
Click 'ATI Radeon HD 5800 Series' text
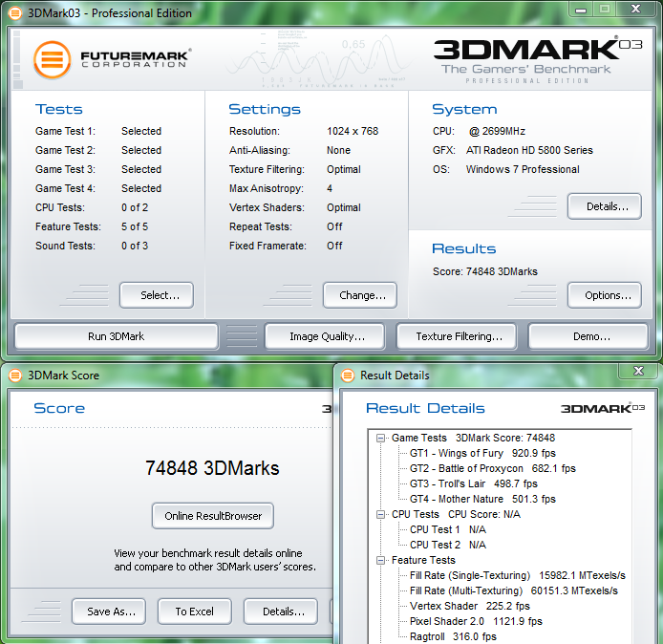[529, 150]
